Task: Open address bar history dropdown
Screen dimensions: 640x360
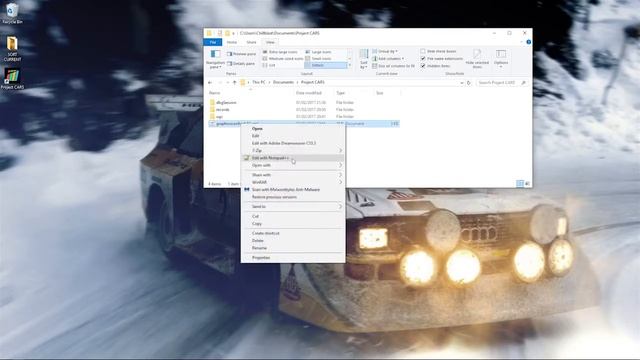Action: pyautogui.click(x=462, y=82)
